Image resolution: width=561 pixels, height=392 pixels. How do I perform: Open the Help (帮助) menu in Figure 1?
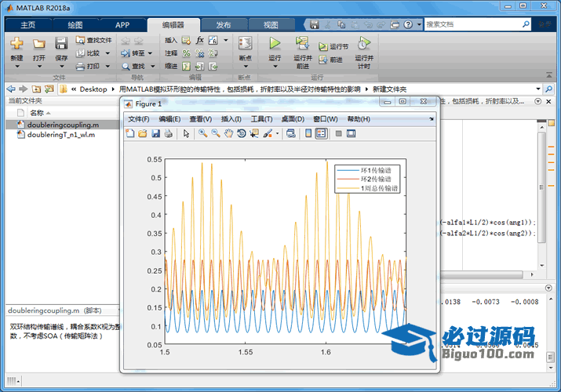click(x=359, y=119)
